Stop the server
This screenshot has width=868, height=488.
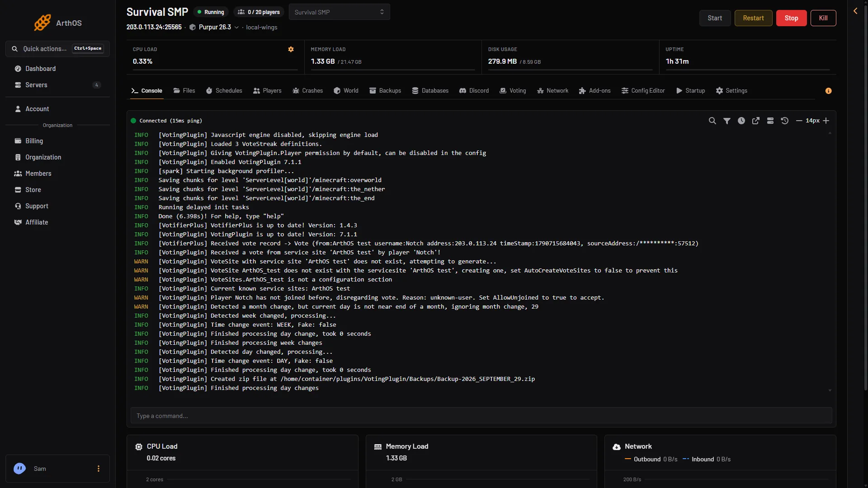(791, 18)
